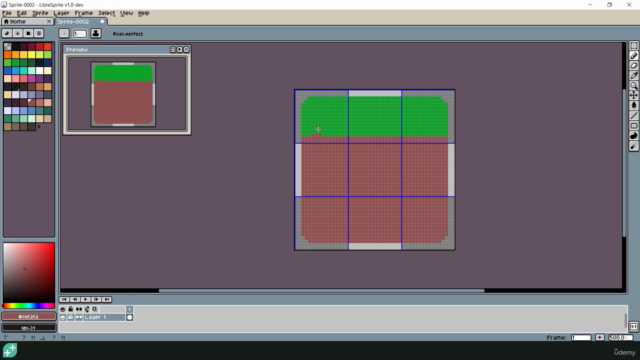Select the Line tool

pyautogui.click(x=633, y=116)
